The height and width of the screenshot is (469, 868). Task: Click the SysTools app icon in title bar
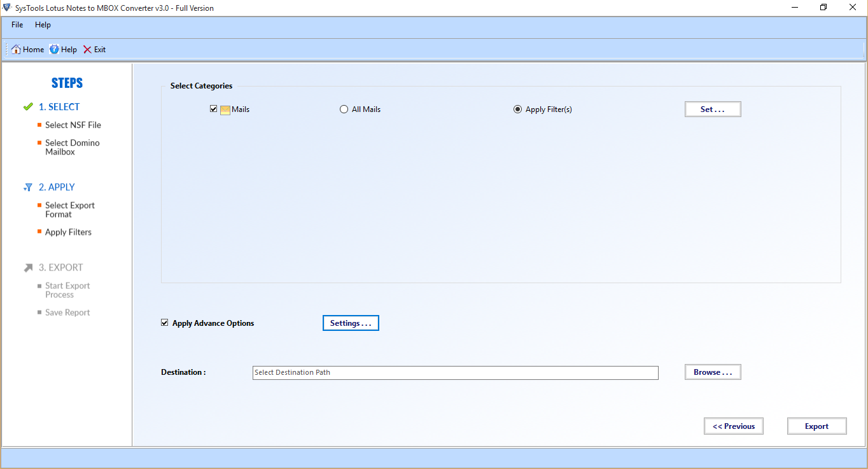click(7, 8)
